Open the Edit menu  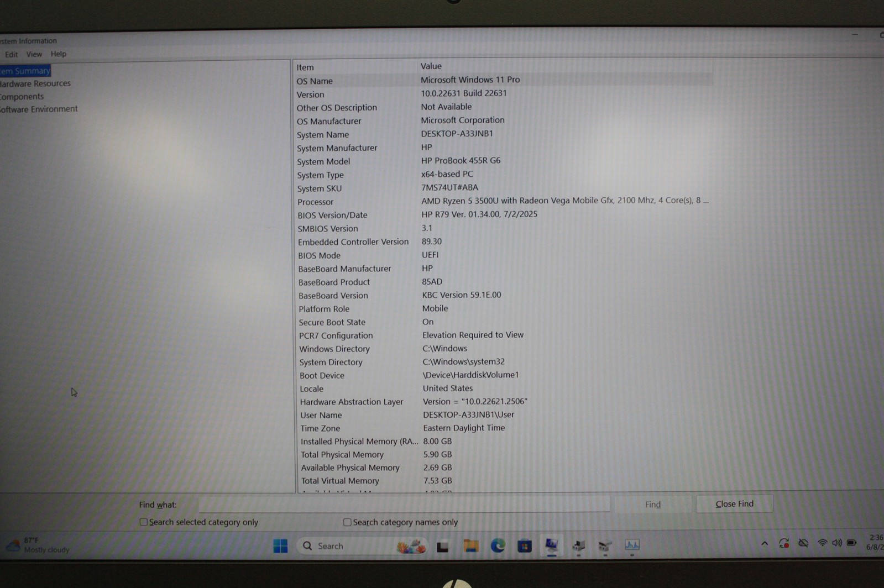point(11,54)
